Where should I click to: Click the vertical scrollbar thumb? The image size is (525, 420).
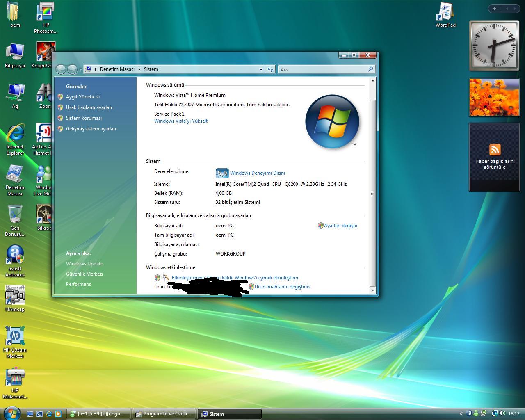click(x=372, y=193)
